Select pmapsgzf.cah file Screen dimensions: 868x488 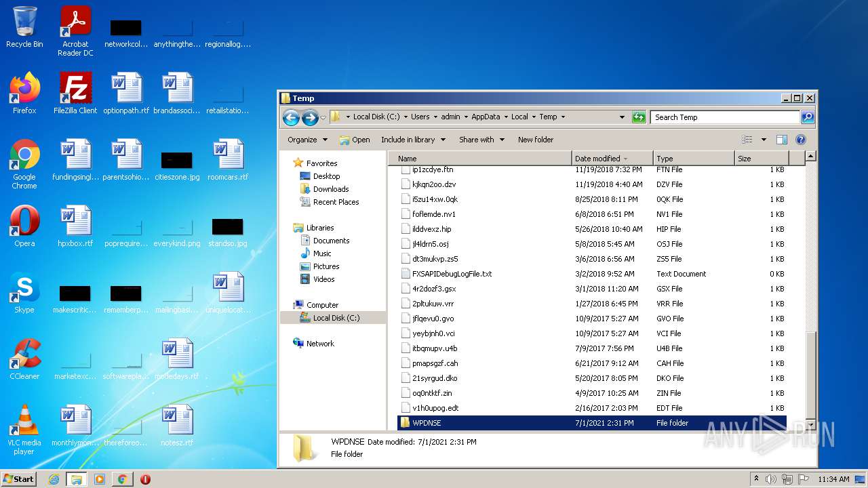pos(592,363)
